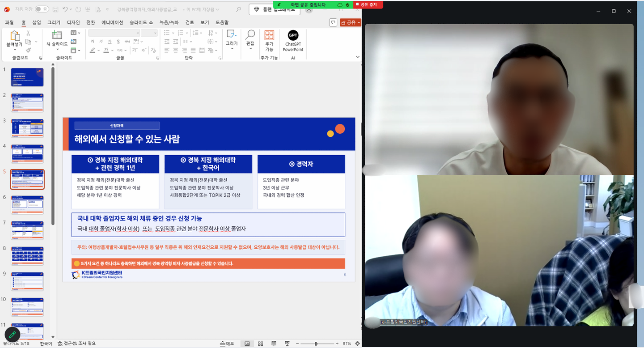Open the File (파일) menu
The height and width of the screenshot is (348, 644).
(9, 22)
